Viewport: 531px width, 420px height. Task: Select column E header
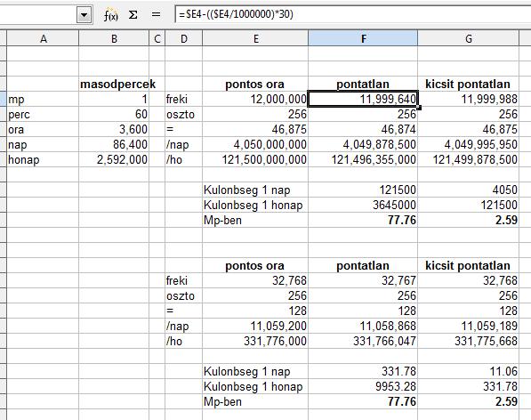(x=255, y=38)
